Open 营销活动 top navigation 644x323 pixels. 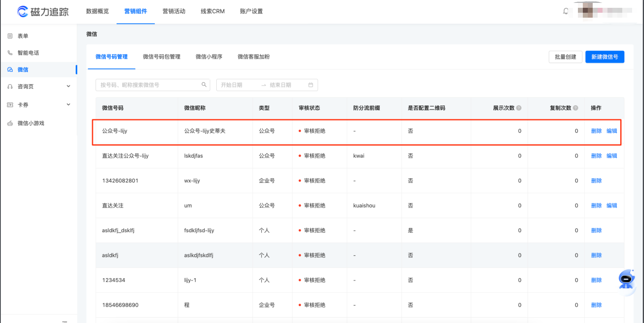[174, 11]
